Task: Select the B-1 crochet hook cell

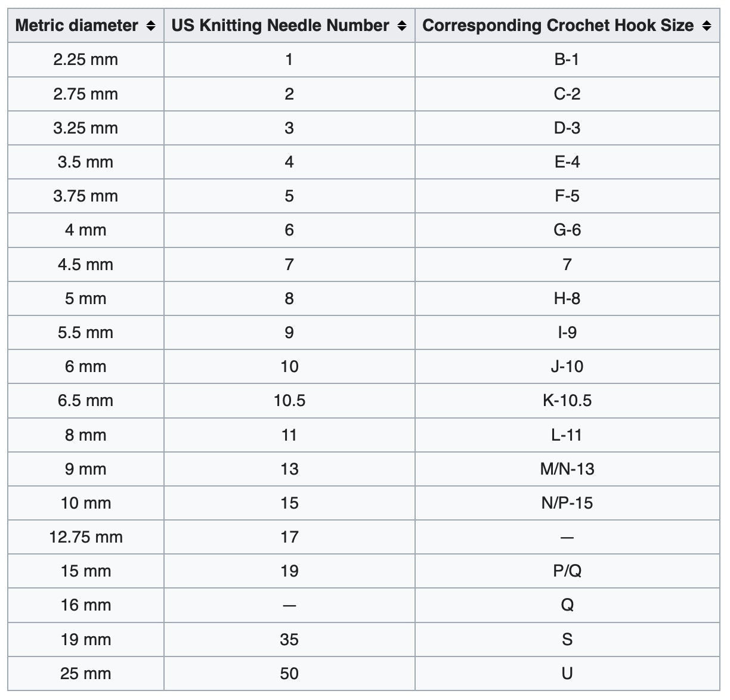Action: (x=567, y=60)
